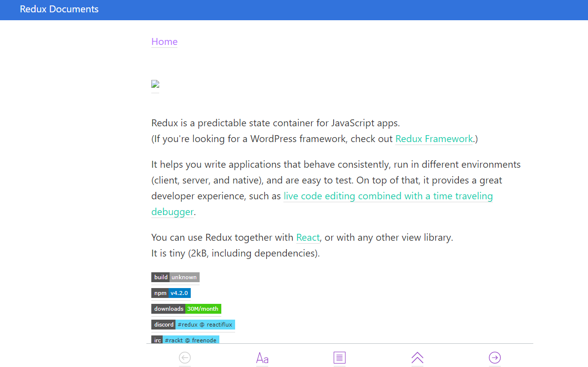Click the previous page arrow icon
588x367 pixels.
pos(185,358)
